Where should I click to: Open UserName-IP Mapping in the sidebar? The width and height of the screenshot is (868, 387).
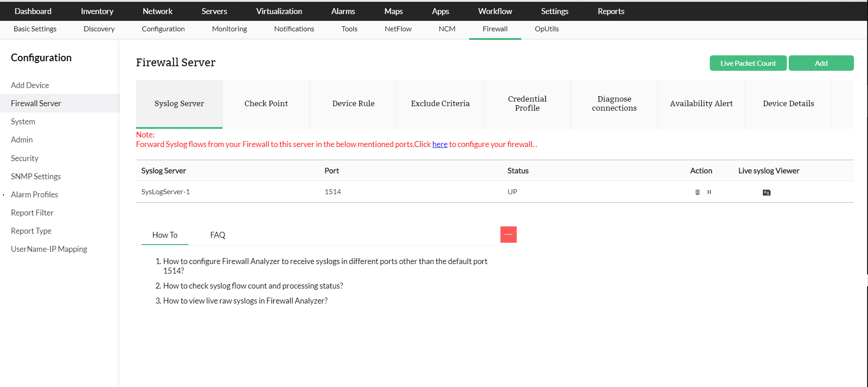49,249
